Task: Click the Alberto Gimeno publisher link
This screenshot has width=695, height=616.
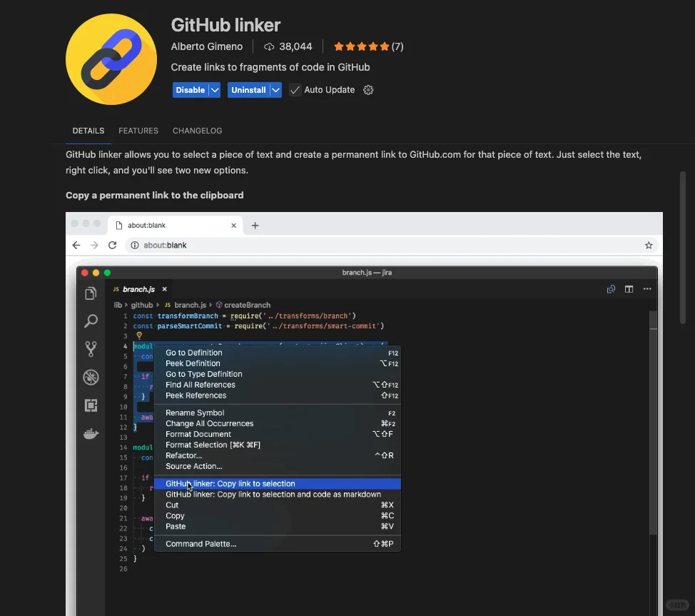Action: pyautogui.click(x=207, y=46)
